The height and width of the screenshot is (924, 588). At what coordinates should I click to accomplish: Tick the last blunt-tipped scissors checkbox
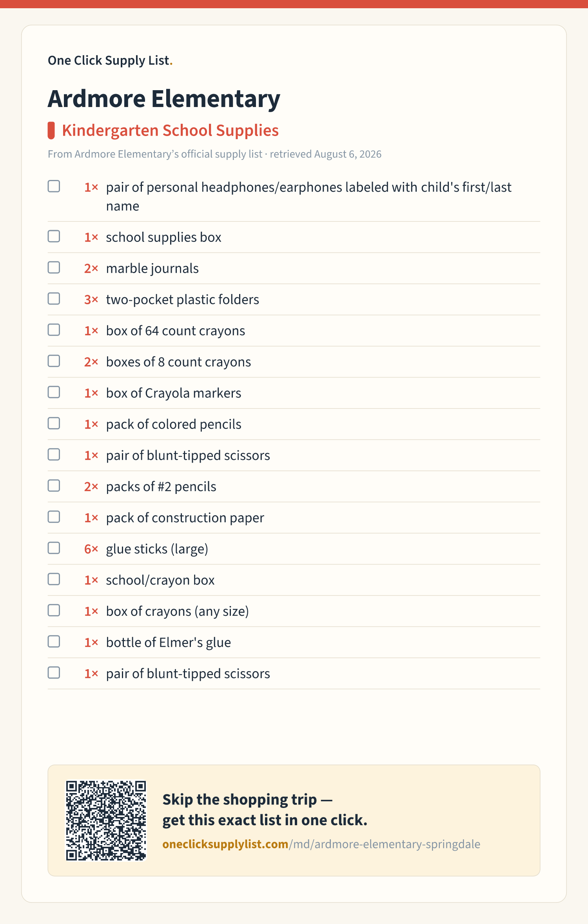tap(54, 673)
